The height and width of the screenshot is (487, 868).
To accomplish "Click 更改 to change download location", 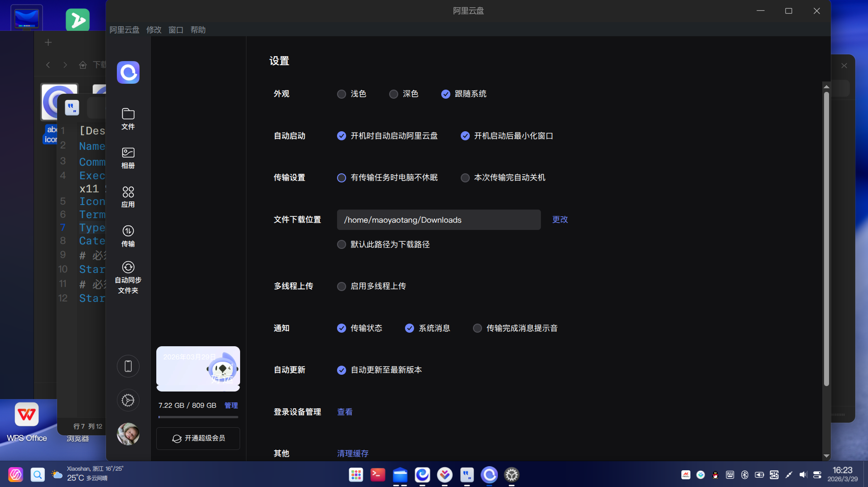I will click(x=559, y=220).
